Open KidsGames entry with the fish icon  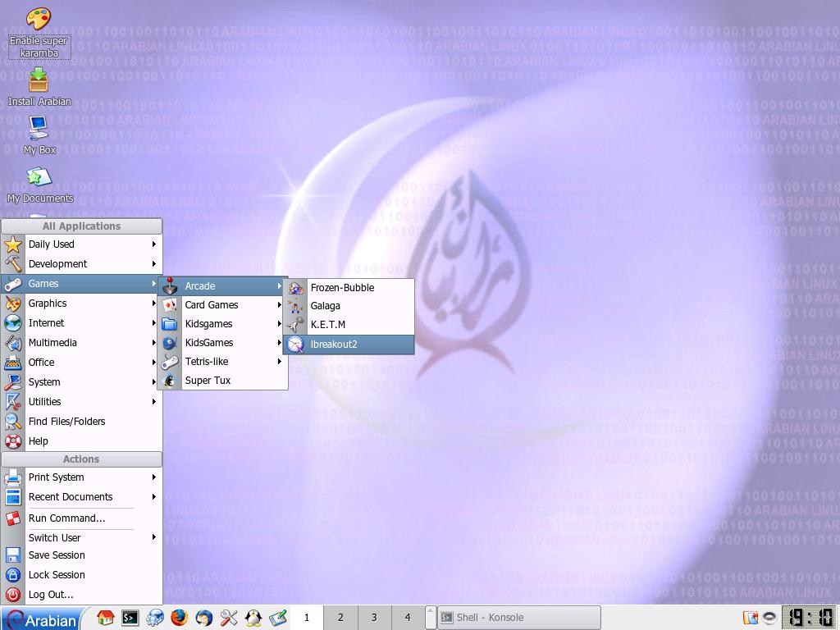point(223,343)
